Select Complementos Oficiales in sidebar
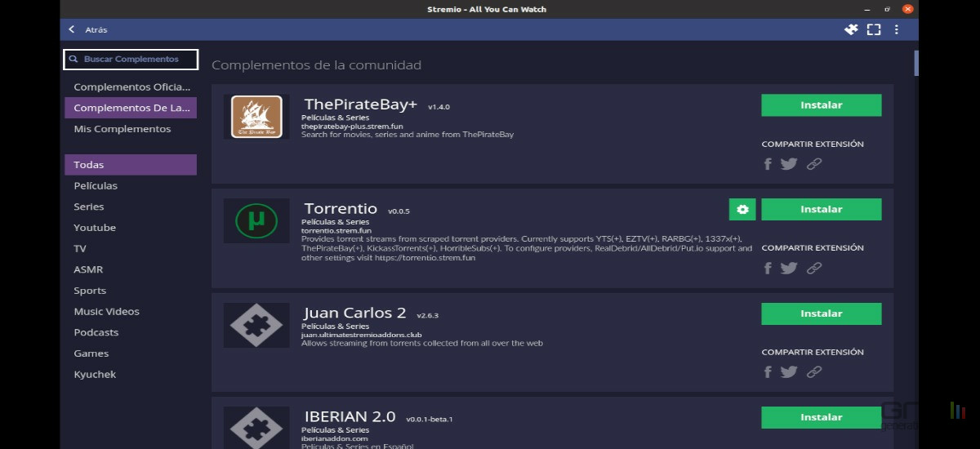 coord(131,87)
